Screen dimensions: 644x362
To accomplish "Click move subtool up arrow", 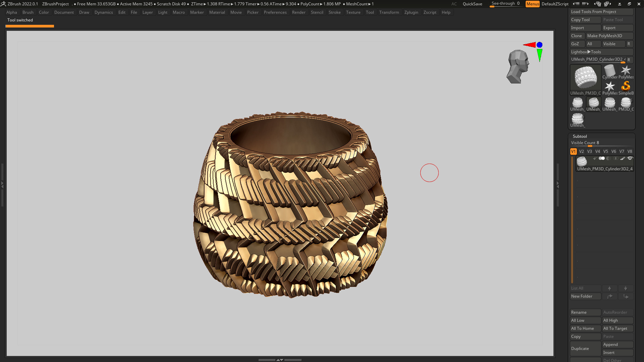I will click(x=609, y=288).
